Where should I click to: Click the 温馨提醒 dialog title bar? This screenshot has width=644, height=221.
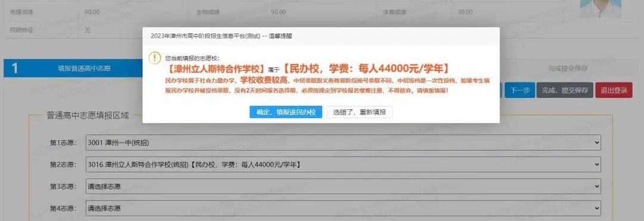(x=321, y=36)
